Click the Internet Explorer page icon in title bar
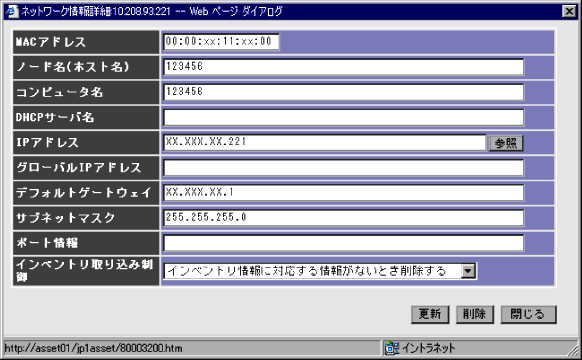This screenshot has width=582, height=360. (x=12, y=11)
